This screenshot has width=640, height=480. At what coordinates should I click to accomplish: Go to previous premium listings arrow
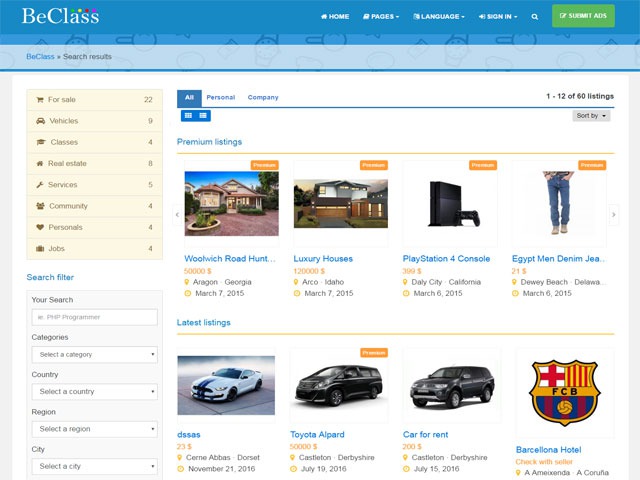(177, 214)
